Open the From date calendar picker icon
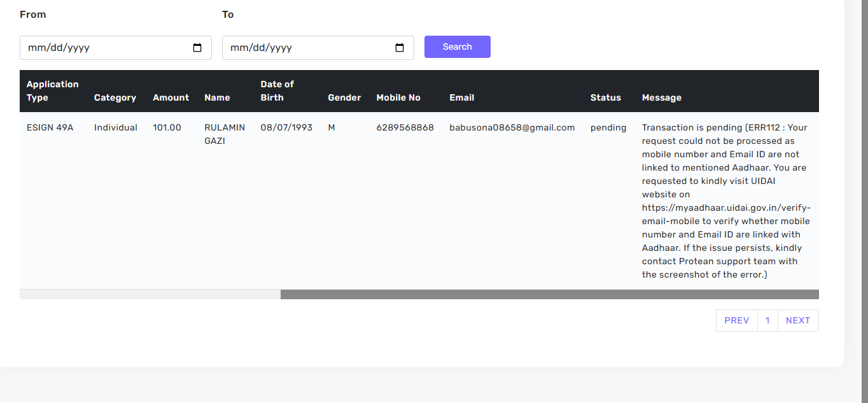 pyautogui.click(x=197, y=48)
